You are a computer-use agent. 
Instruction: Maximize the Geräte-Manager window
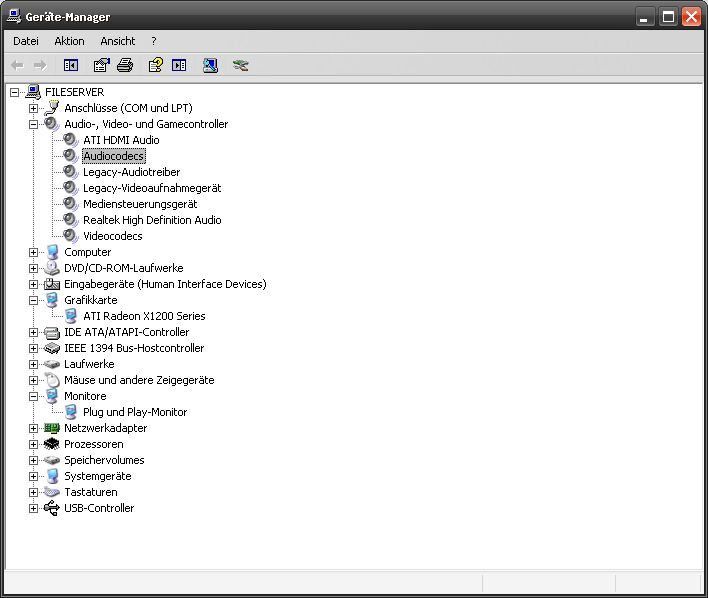coord(668,17)
